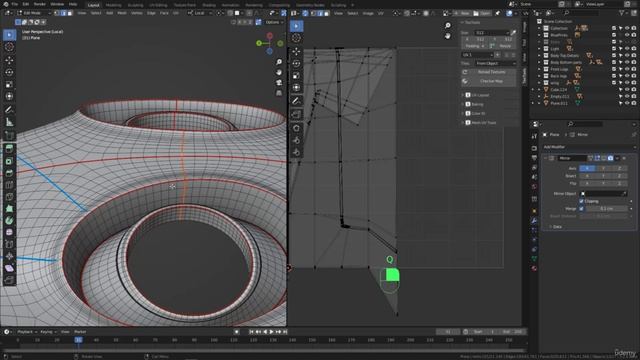Select the Move tool in the UV editor
The width and height of the screenshot is (640, 360).
(296, 51)
